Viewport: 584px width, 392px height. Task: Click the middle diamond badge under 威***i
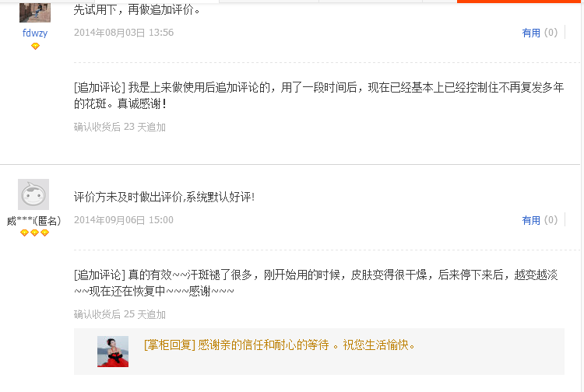[x=34, y=233]
